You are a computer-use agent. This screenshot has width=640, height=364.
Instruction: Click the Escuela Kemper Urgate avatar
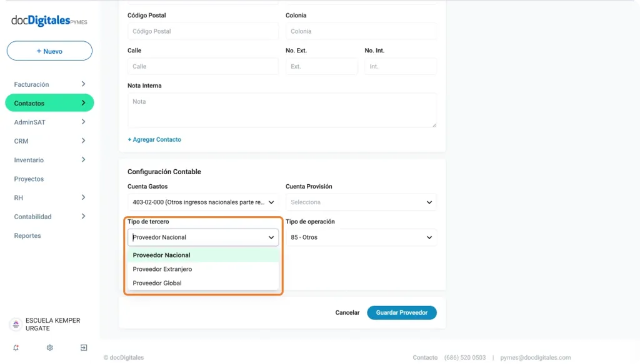coord(16,324)
